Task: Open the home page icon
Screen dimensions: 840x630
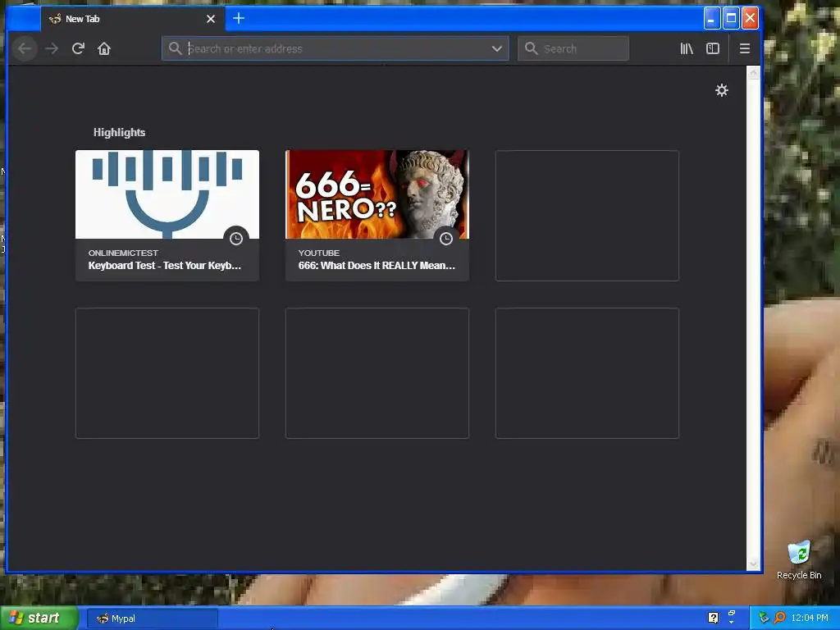Action: pyautogui.click(x=104, y=48)
